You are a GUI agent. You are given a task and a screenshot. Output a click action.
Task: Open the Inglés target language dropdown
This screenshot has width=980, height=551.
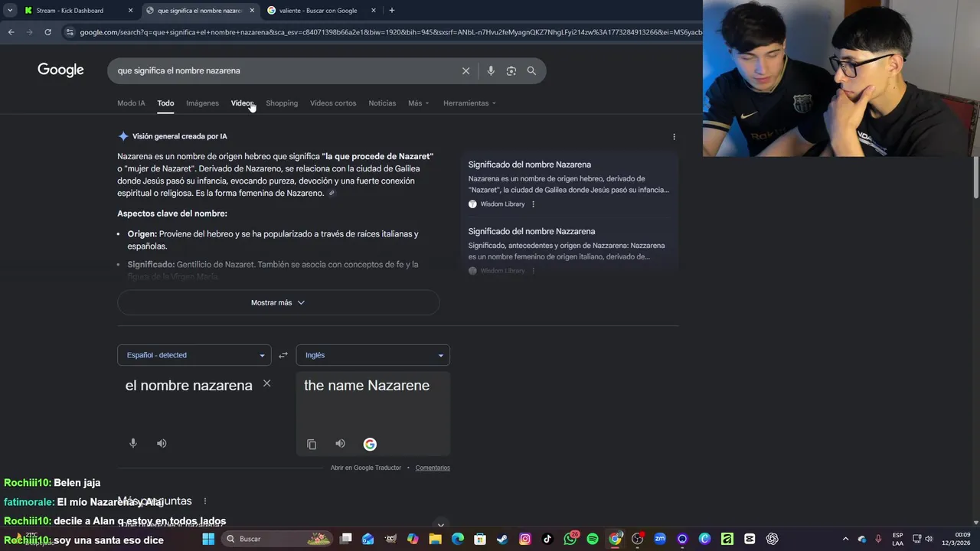(373, 355)
